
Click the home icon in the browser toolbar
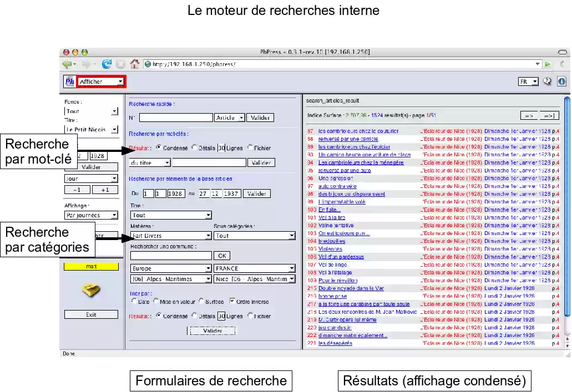click(134, 64)
